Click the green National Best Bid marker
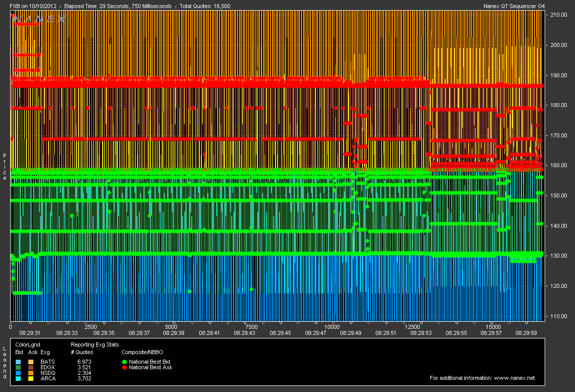The image size is (575, 392). pos(125,362)
